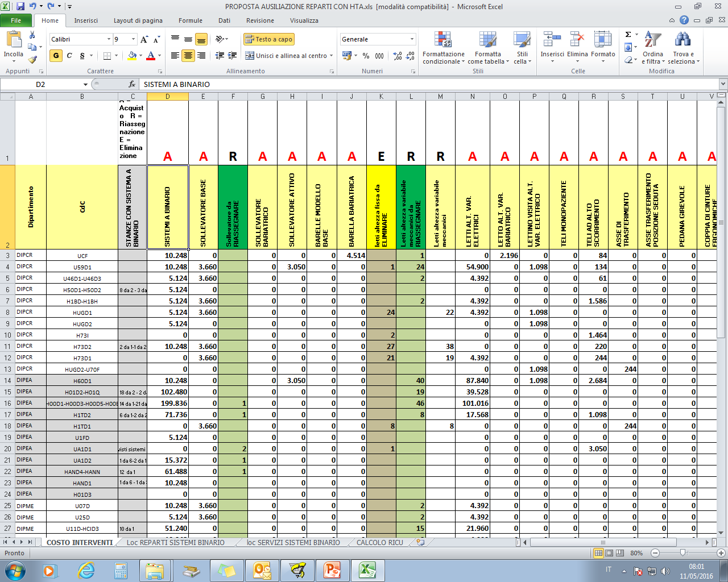Switch to Layout di pagina tab
The height and width of the screenshot is (582, 728).
coord(138,20)
